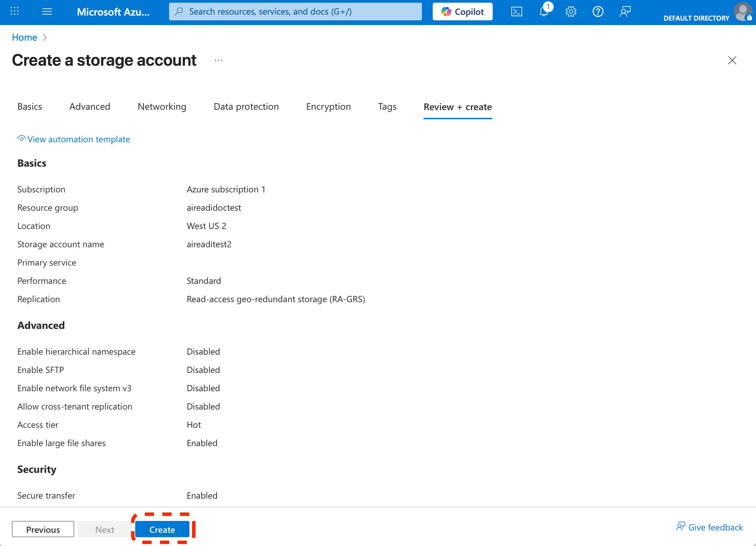Image resolution: width=756 pixels, height=546 pixels.
Task: Click the Copilot button
Action: (x=462, y=12)
